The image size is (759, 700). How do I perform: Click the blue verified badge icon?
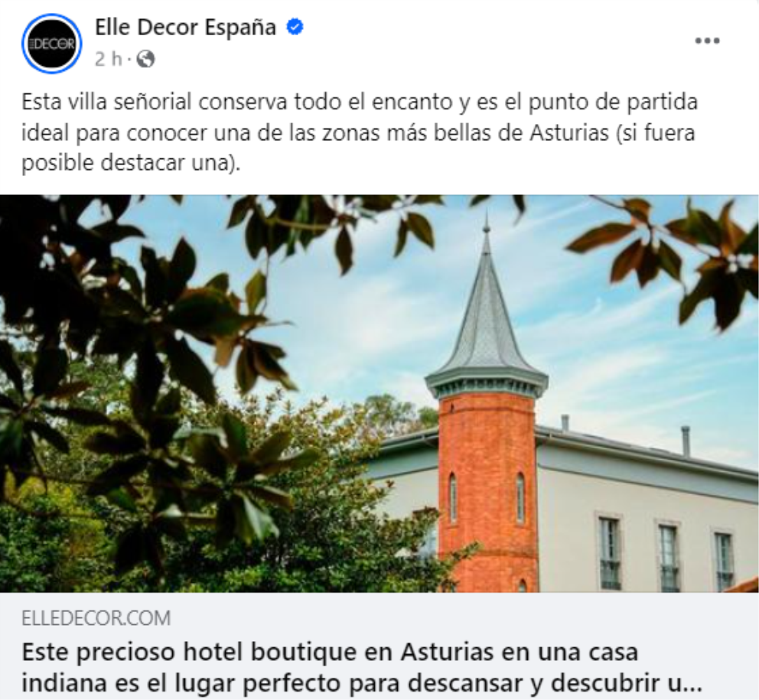(x=295, y=27)
